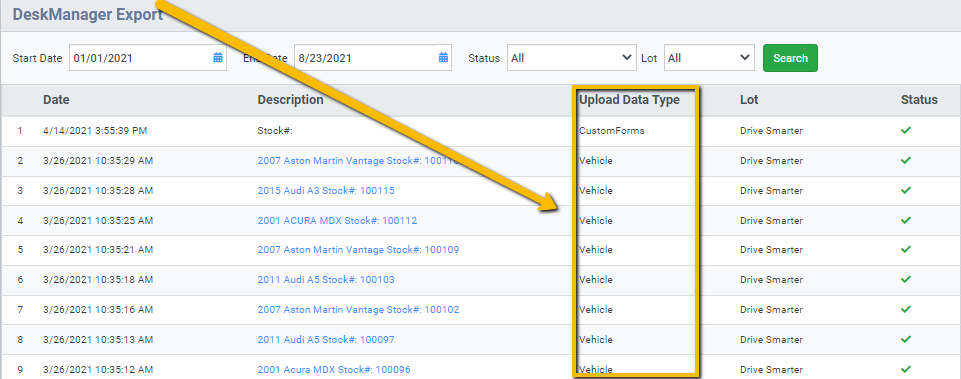Image resolution: width=961 pixels, height=379 pixels.
Task: Select the CustomForms upload type cell
Action: pos(612,131)
